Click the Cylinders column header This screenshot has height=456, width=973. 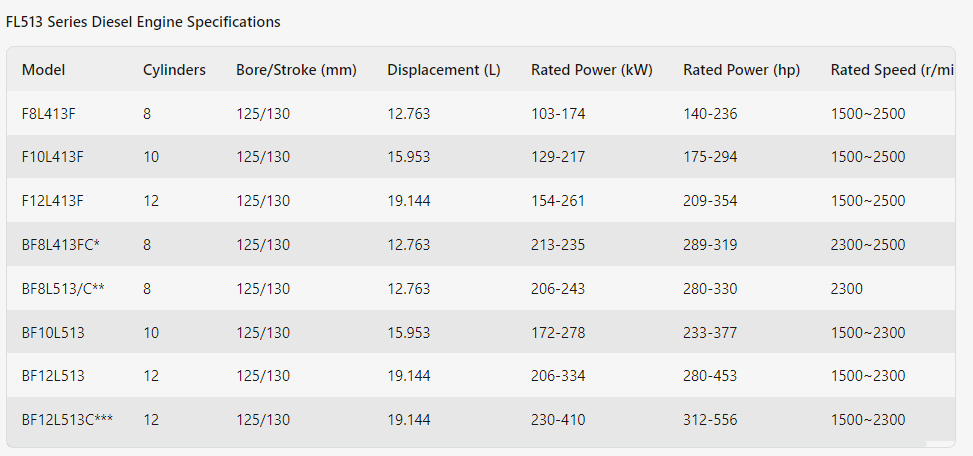click(x=174, y=70)
